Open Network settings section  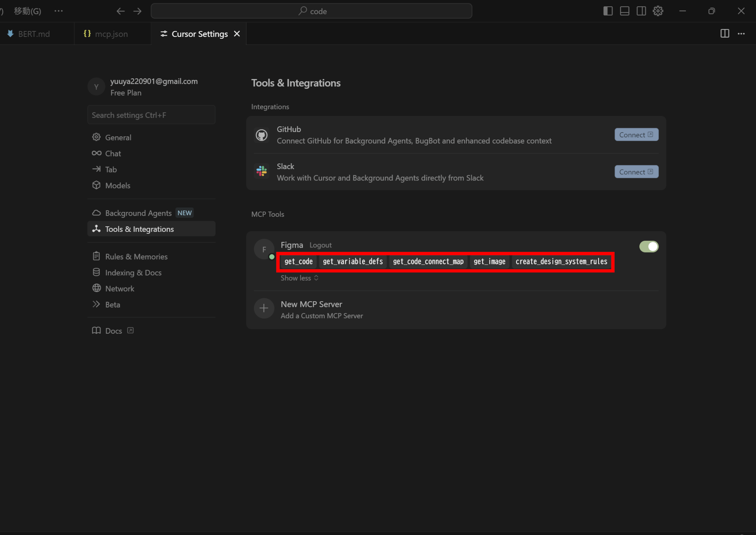coord(151,288)
